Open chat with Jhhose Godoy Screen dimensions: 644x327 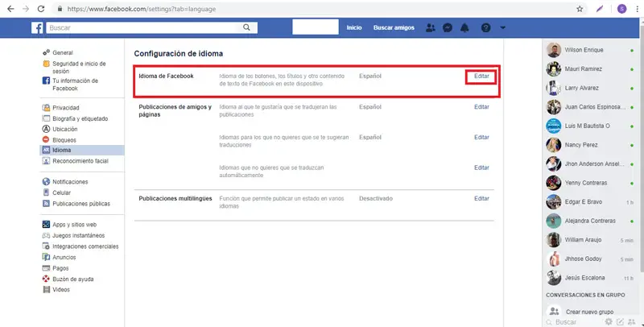coord(591,259)
